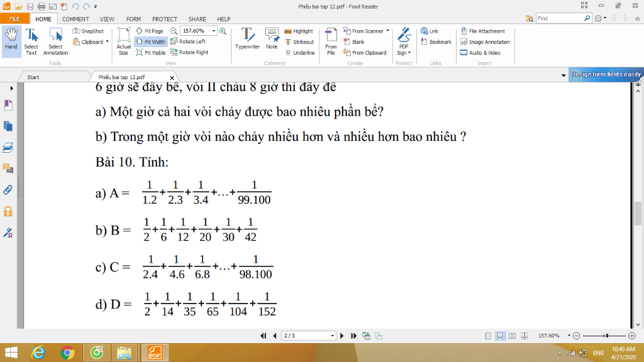Create a Blank PDF

click(x=354, y=42)
